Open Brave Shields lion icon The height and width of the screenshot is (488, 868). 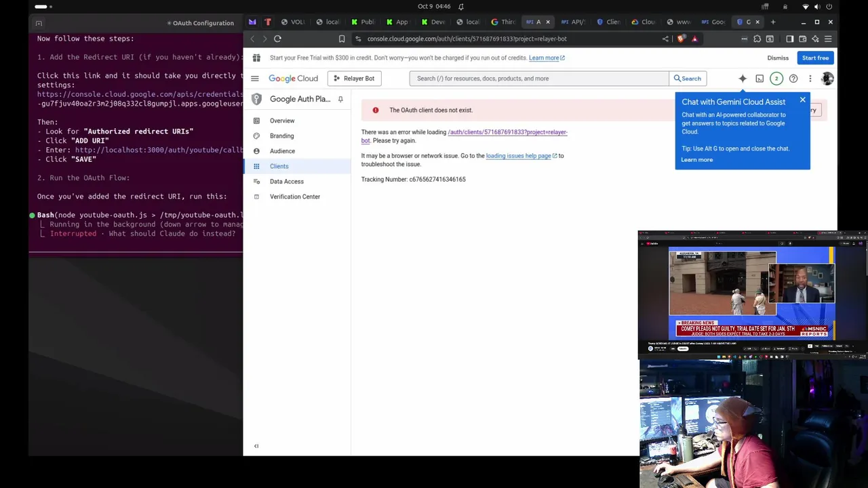682,39
